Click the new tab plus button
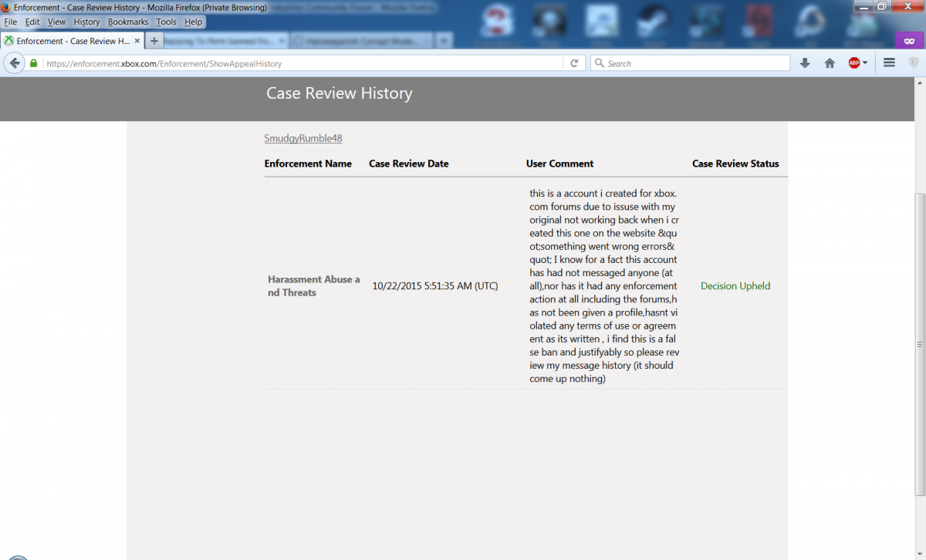The image size is (926, 560). pos(154,41)
